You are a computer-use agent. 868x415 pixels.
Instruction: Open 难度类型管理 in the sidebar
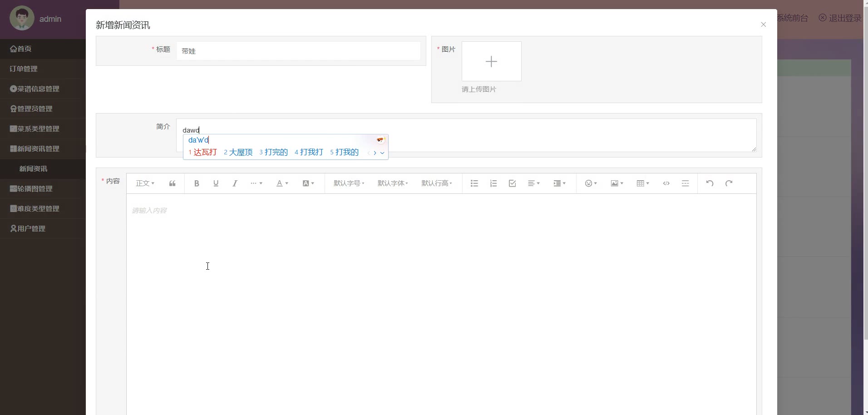coord(43,208)
